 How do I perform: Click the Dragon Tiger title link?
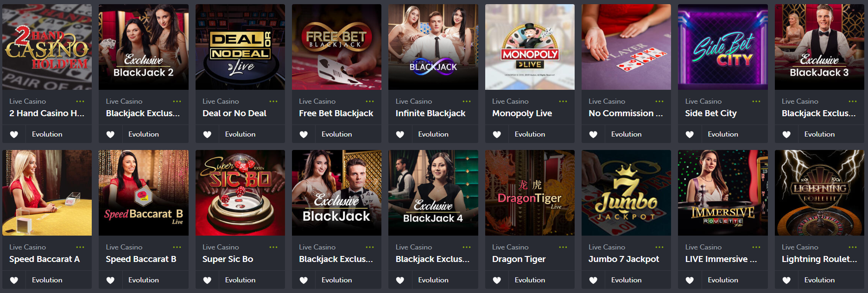pyautogui.click(x=519, y=259)
